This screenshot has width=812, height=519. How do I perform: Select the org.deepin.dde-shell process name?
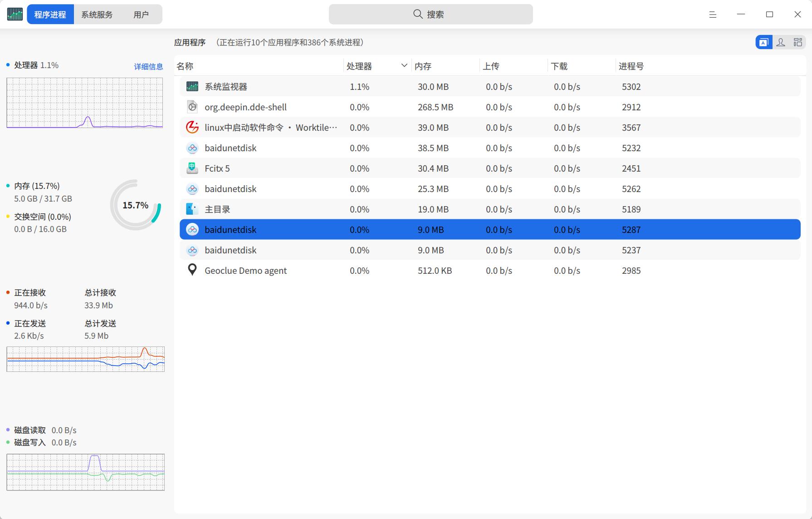pos(245,107)
